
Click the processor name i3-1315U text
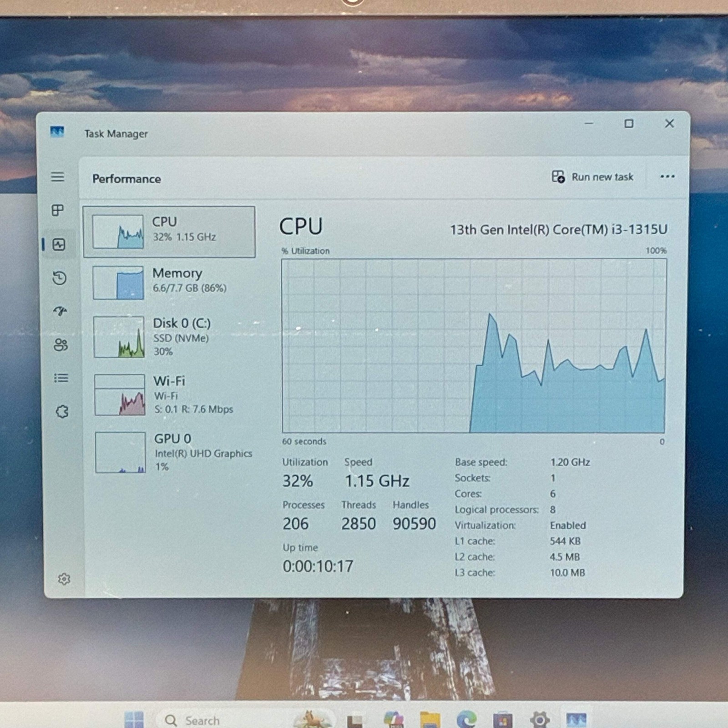point(559,229)
